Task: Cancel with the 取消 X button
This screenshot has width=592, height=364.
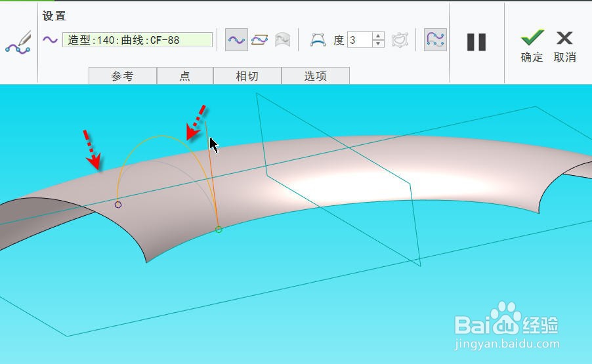Action: pyautogui.click(x=565, y=47)
